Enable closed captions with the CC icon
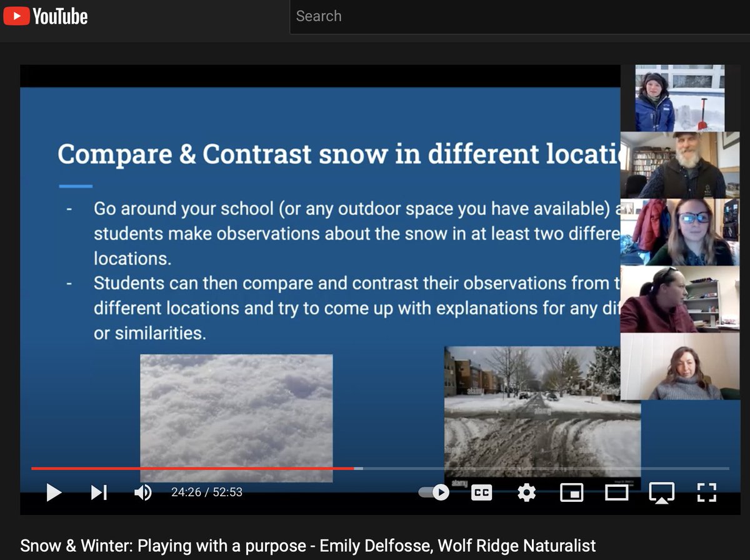 click(x=481, y=492)
